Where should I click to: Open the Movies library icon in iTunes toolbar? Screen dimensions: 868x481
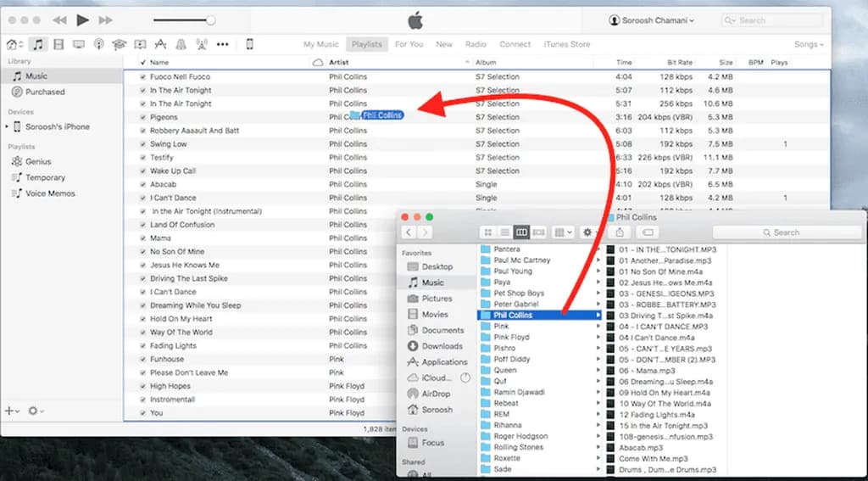coord(58,44)
